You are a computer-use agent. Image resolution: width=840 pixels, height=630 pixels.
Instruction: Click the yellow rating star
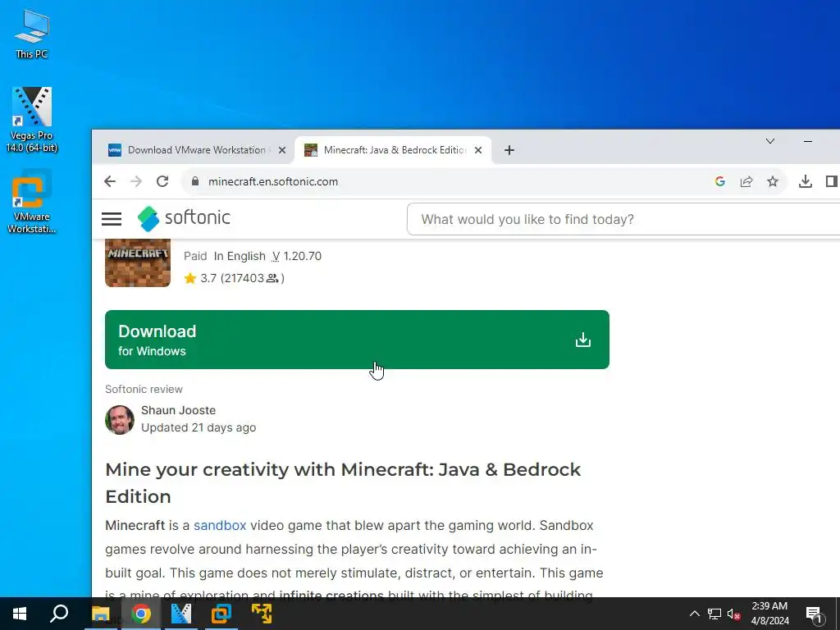pos(190,278)
